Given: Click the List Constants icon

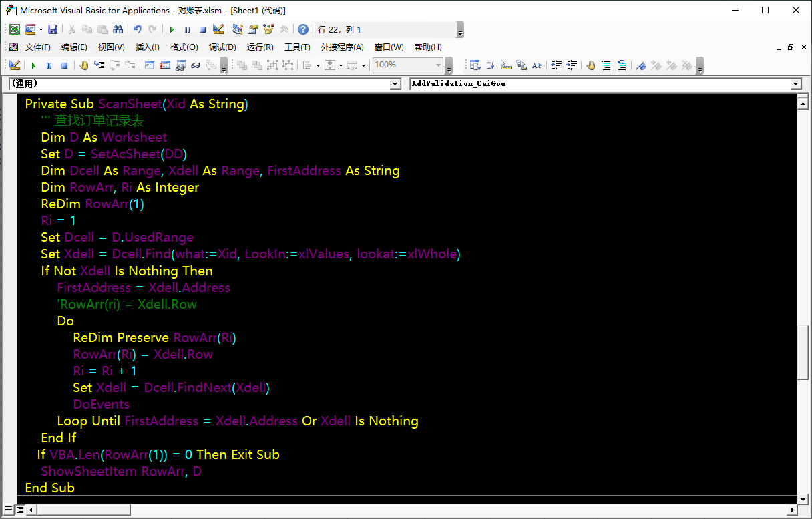Looking at the screenshot, I should (490, 65).
